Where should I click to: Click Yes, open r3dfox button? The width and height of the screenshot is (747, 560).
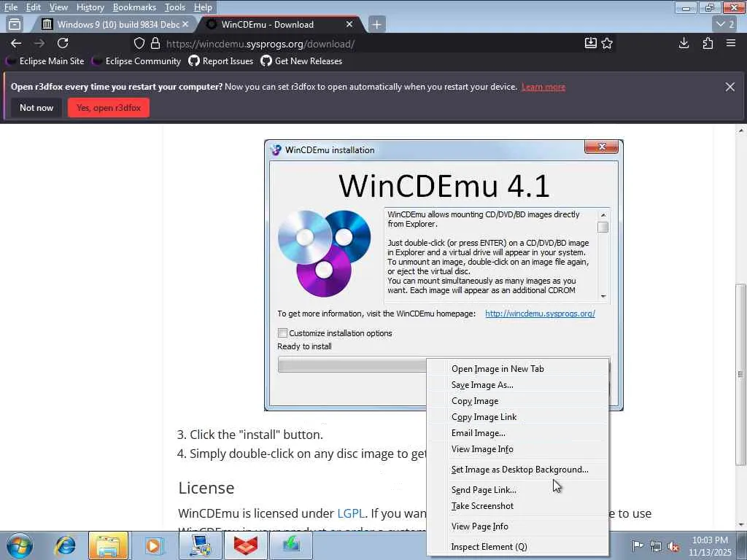coord(109,108)
